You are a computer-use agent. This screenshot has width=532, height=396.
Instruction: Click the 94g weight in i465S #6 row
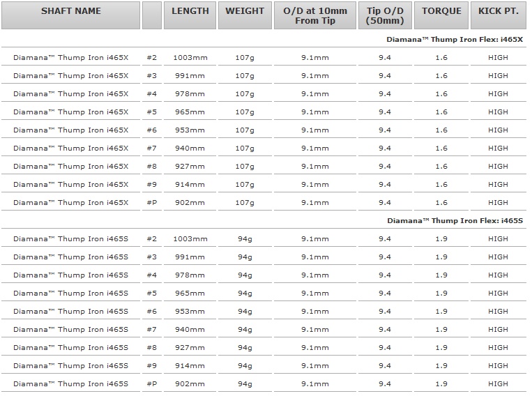[x=245, y=312]
